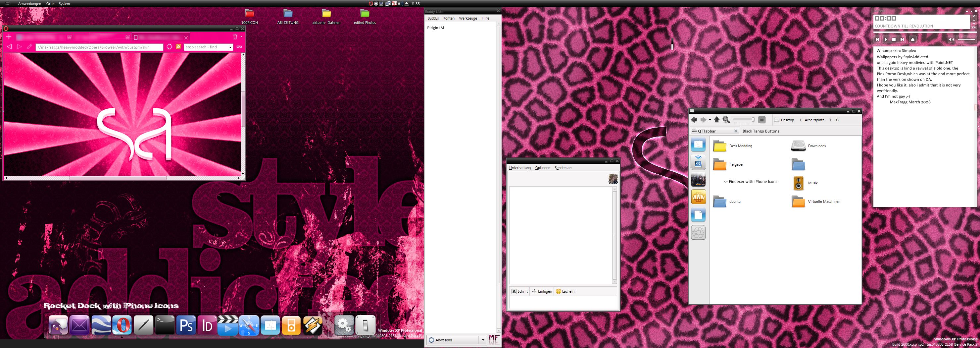This screenshot has height=348, width=980.
Task: Expand the breadcrumb arrow after Desktop
Action: (801, 120)
